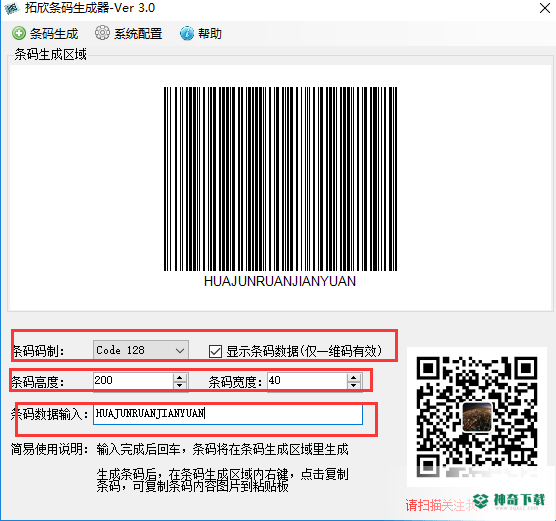Decrease 条码高度 with the down arrow
This screenshot has width=556, height=521.
point(180,385)
